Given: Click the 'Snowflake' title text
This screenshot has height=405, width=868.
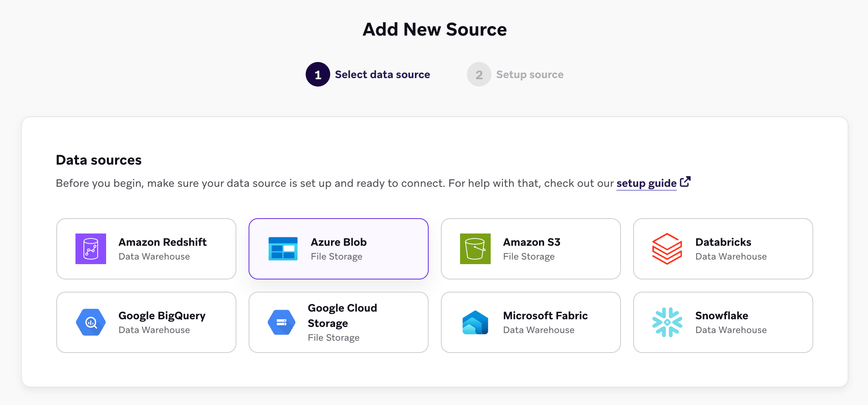Looking at the screenshot, I should (722, 315).
